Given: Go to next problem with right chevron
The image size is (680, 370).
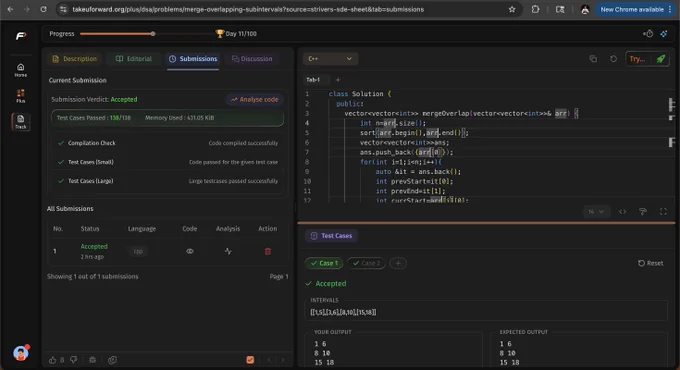Looking at the screenshot, I should (283, 360).
